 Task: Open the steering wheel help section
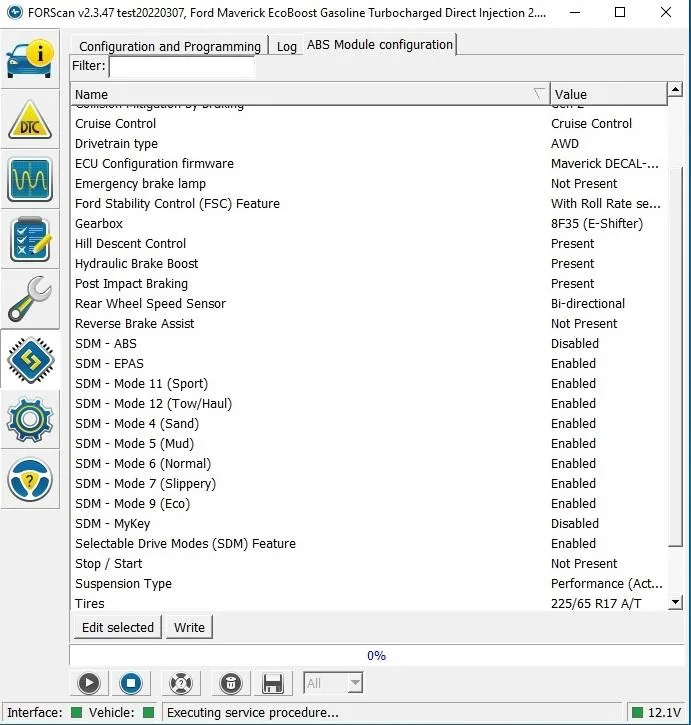(x=30, y=479)
